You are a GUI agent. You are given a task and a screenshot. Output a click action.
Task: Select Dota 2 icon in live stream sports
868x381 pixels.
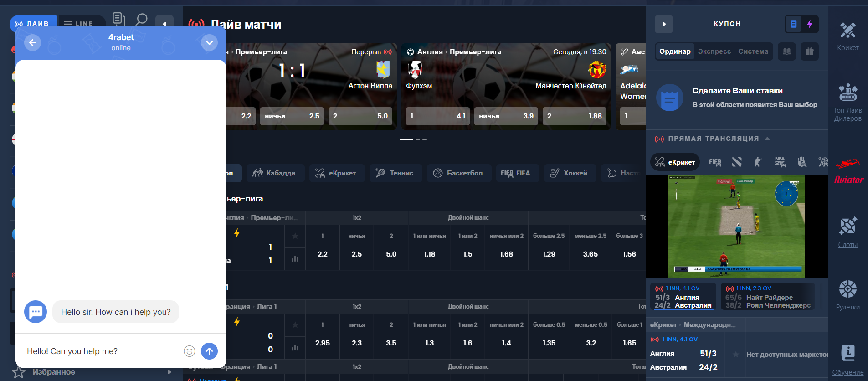(x=737, y=162)
